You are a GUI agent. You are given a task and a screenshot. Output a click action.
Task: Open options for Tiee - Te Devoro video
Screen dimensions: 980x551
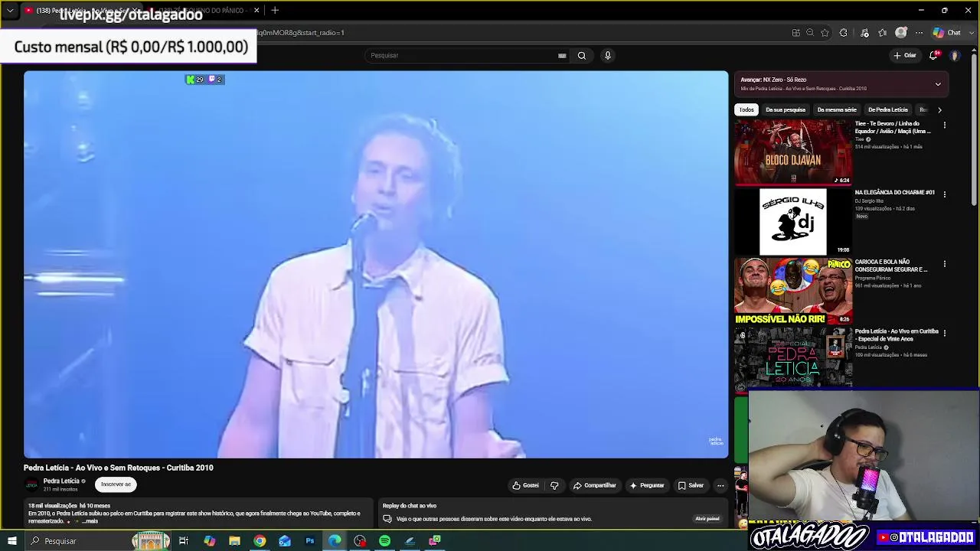tap(944, 125)
